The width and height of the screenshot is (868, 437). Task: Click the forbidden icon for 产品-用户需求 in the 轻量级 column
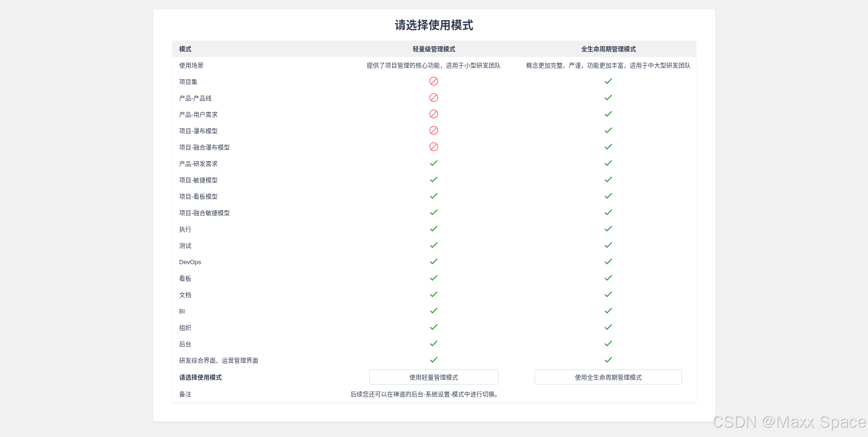coord(434,114)
